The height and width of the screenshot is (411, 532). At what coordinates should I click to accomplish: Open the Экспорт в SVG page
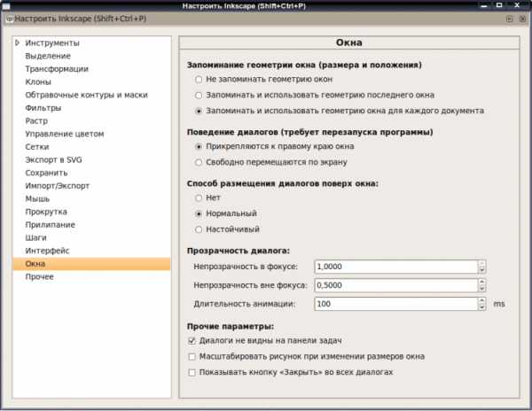click(53, 160)
